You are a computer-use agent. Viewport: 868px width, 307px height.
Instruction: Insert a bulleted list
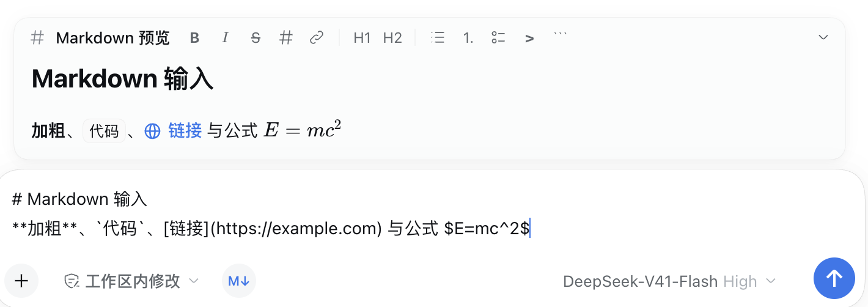(x=438, y=38)
